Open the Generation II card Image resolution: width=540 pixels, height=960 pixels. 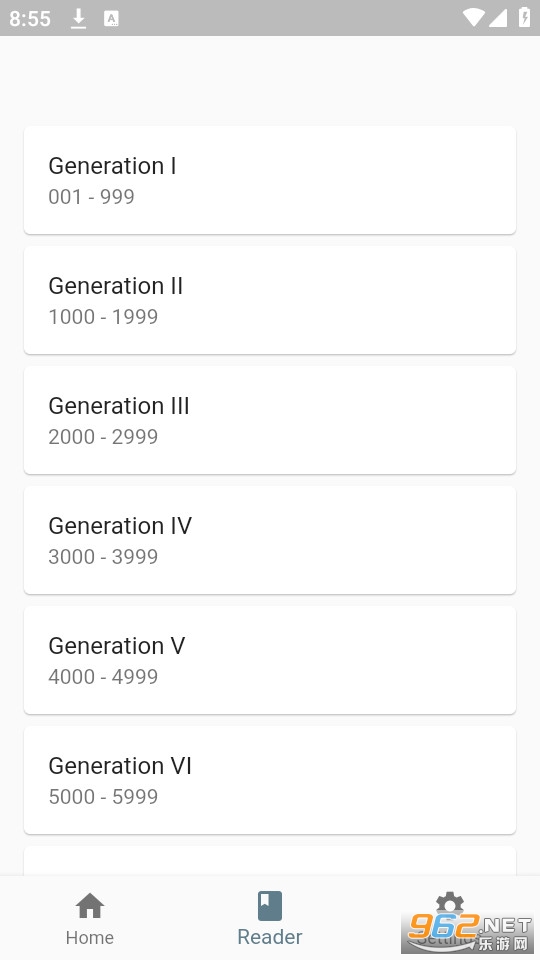270,300
